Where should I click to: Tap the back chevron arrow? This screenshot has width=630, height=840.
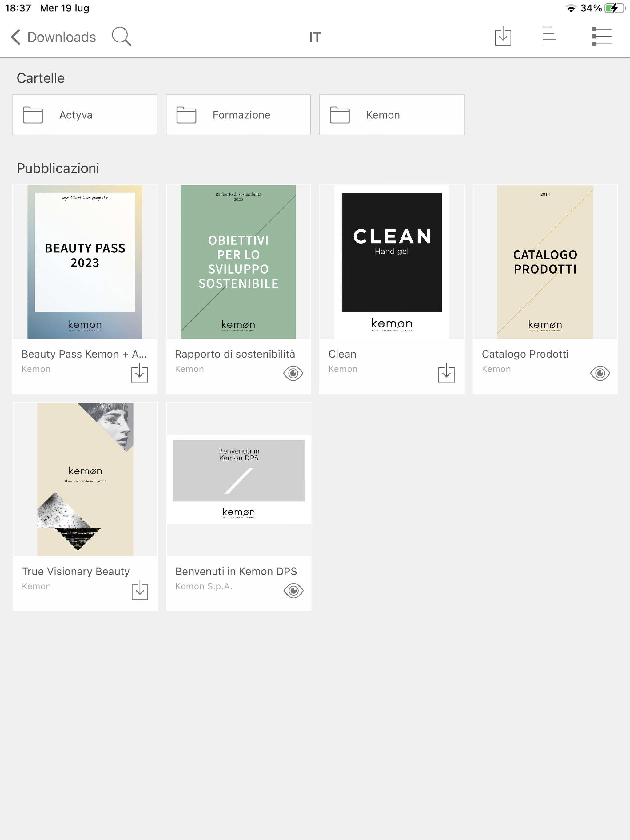pos(16,37)
